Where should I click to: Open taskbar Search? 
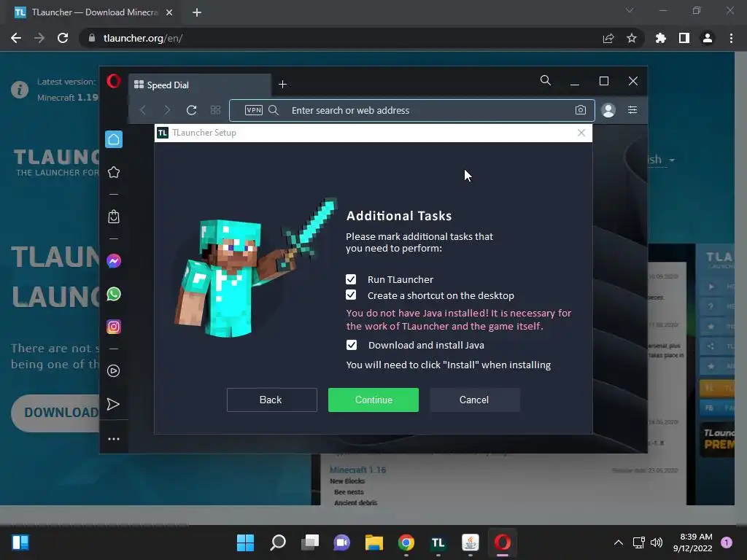click(278, 542)
